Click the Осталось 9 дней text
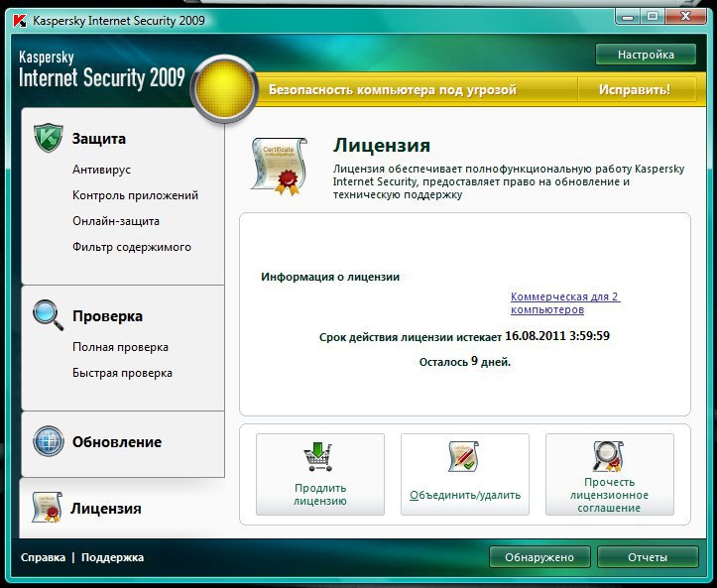Screen dimensions: 717x588 point(464,362)
